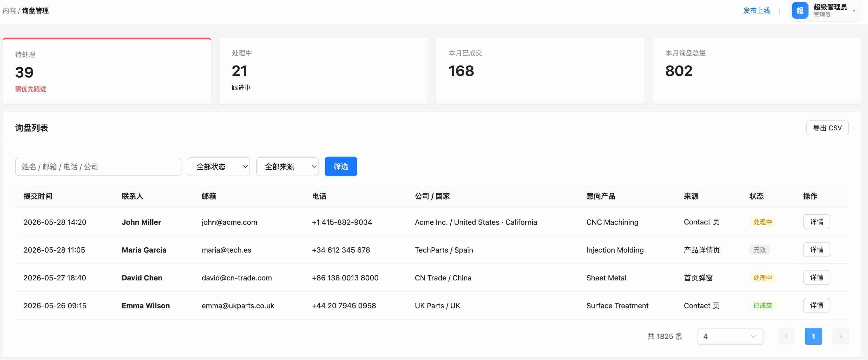Select the 处理中 21 stat card
868x360 pixels.
tap(324, 71)
